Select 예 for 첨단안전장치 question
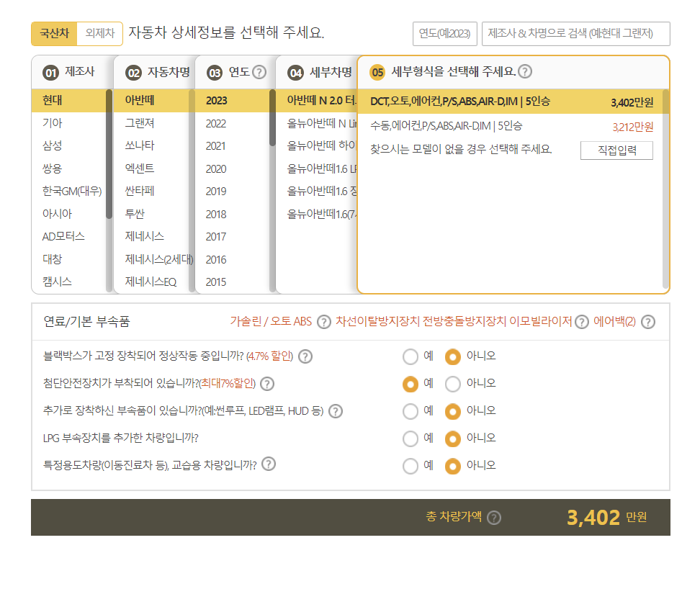The image size is (700, 589). click(410, 384)
